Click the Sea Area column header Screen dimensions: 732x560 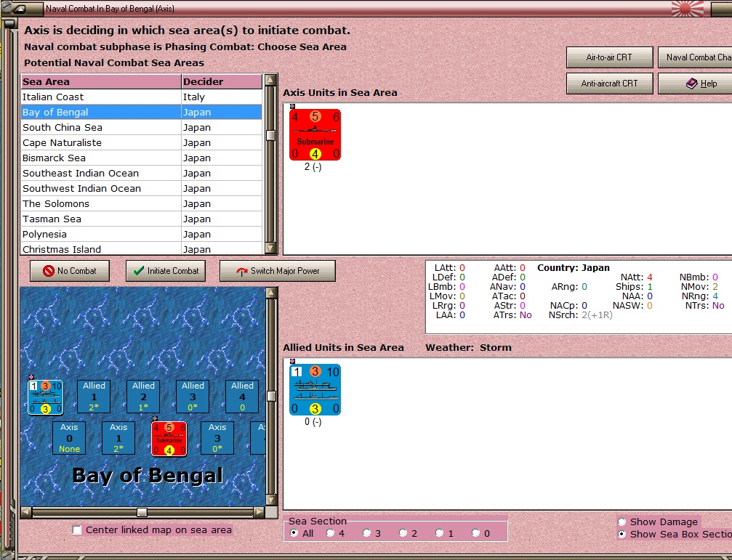pos(101,81)
